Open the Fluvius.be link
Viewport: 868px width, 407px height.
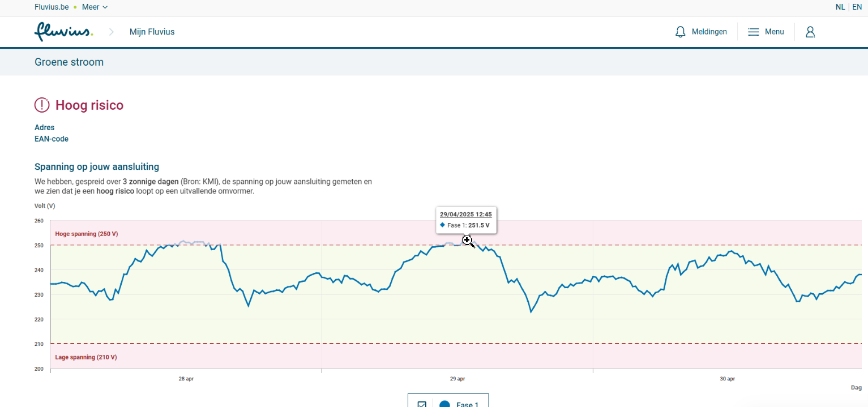click(x=52, y=7)
